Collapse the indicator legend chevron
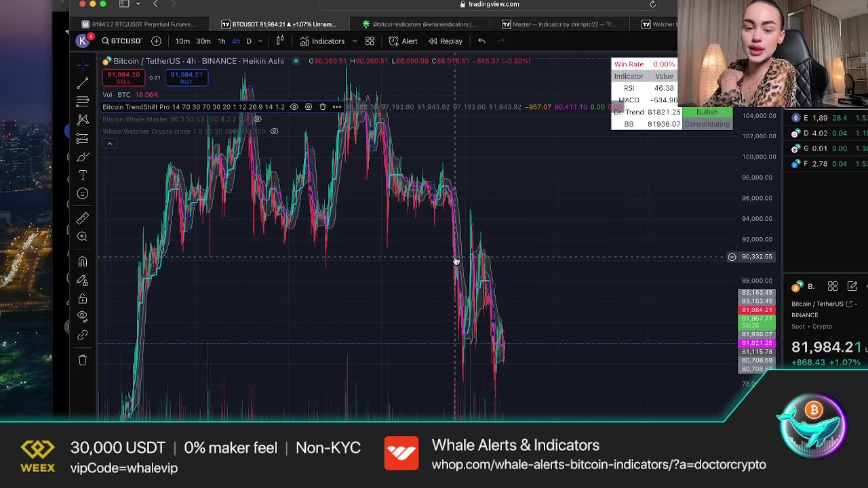Screen dimensions: 868x488 (x=109, y=144)
